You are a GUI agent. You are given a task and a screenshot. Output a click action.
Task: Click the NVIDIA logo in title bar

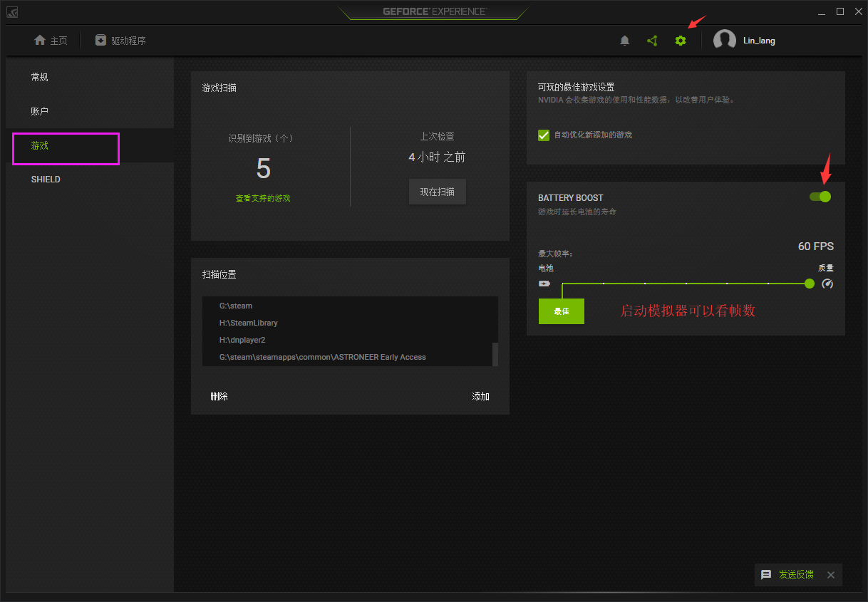pyautogui.click(x=13, y=12)
